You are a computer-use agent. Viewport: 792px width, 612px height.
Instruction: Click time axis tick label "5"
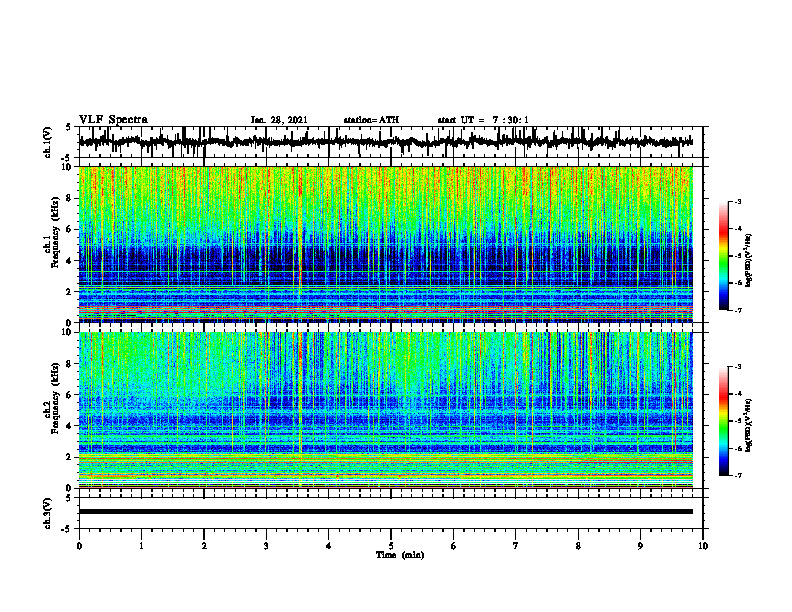(391, 546)
